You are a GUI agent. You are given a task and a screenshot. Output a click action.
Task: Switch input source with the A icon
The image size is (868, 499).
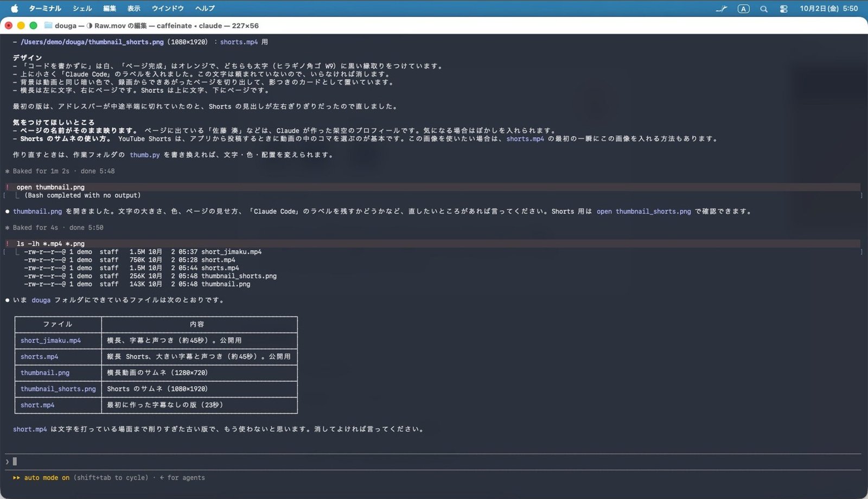[x=743, y=9]
